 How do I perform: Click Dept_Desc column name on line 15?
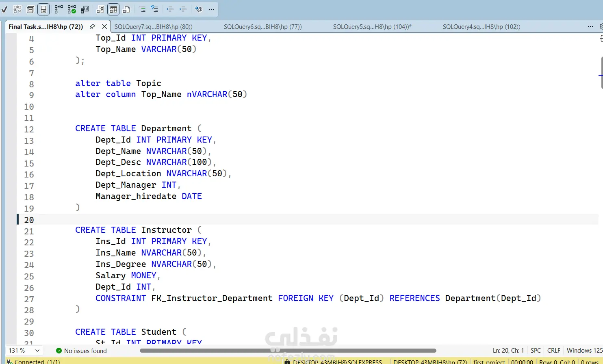118,162
